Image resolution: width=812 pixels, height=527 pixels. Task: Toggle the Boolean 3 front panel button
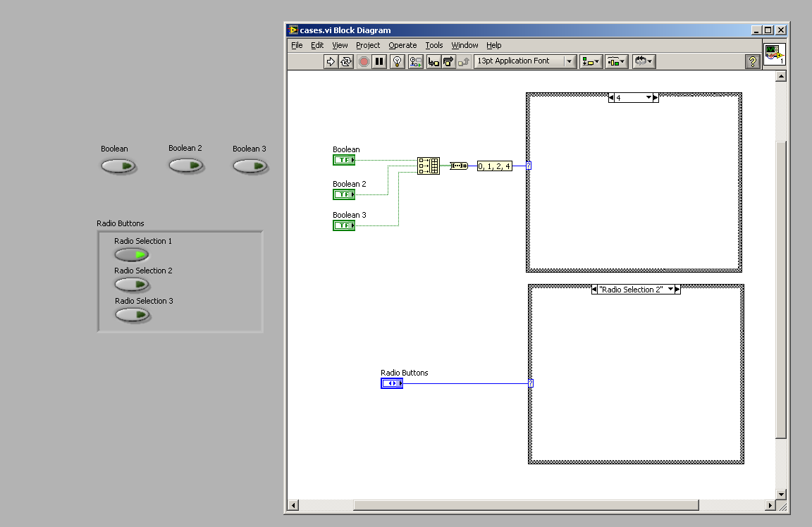(x=250, y=166)
